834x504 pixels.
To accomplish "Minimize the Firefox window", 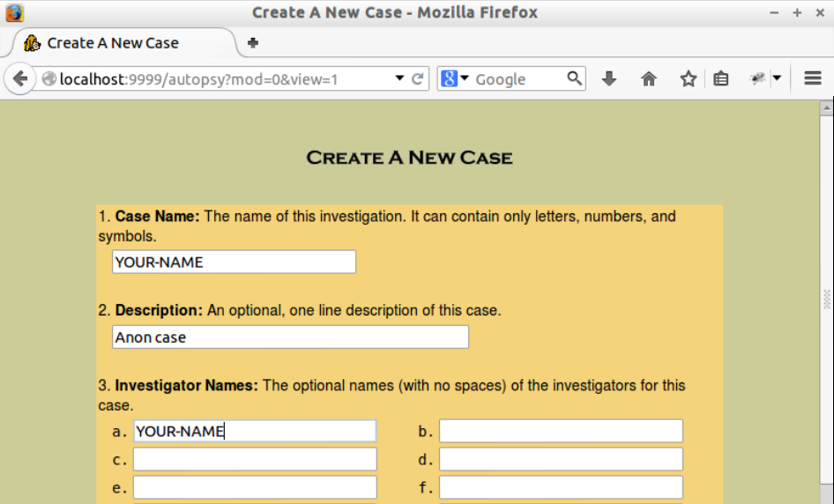I will (x=774, y=12).
